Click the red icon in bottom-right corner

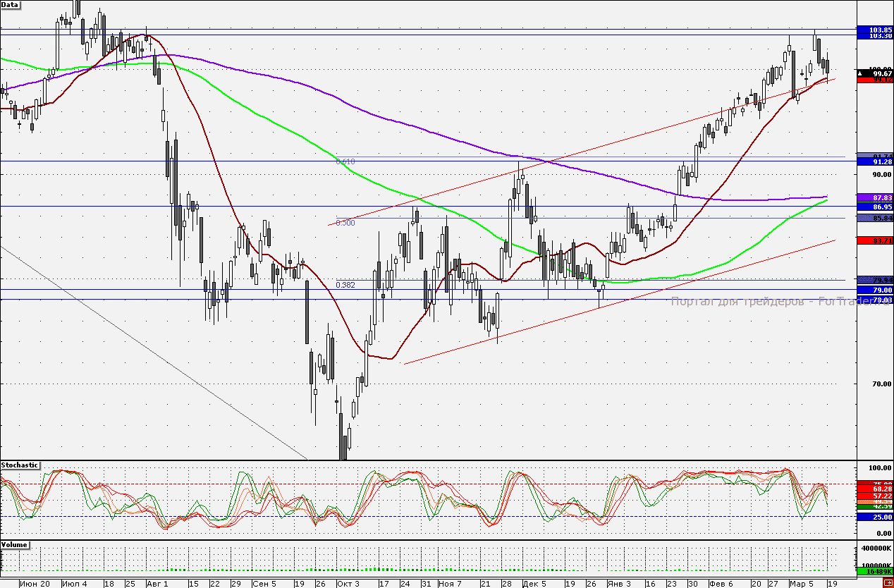click(x=888, y=583)
